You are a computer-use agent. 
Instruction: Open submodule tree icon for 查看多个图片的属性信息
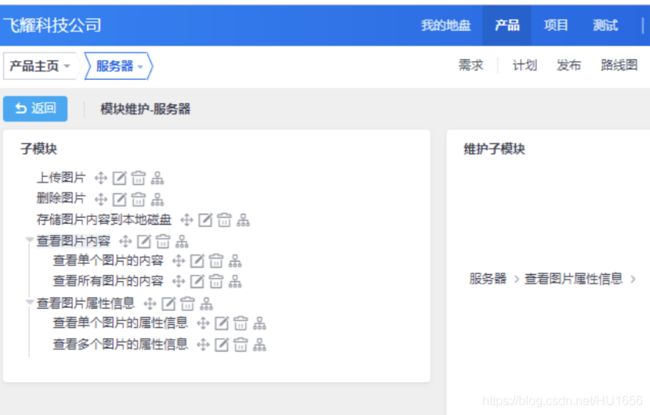tap(259, 345)
